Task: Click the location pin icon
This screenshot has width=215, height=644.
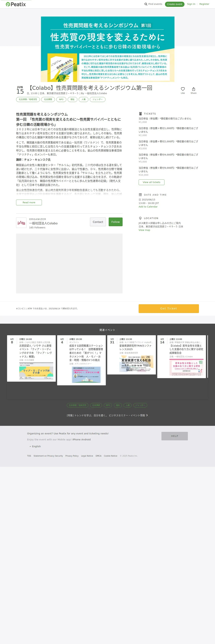Action: coord(140,218)
